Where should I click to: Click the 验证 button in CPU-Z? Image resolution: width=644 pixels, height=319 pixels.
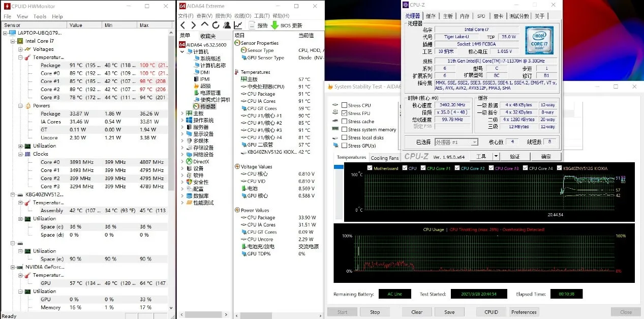coord(515,156)
